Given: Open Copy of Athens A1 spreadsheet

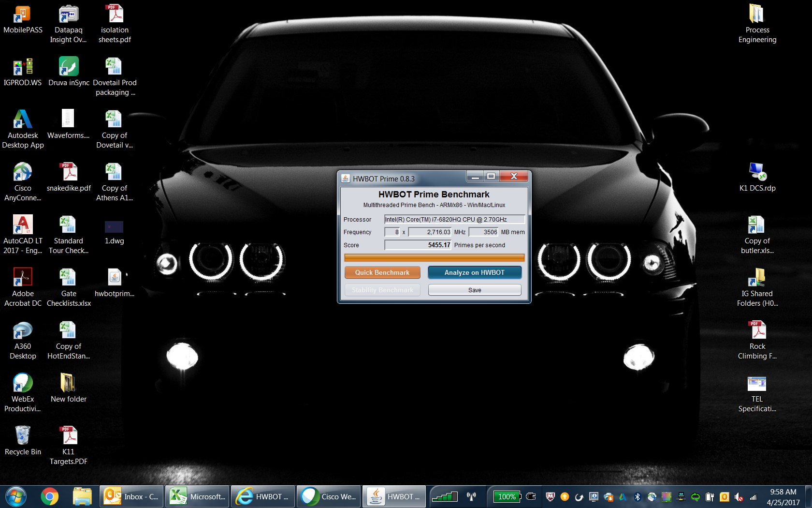Looking at the screenshot, I should point(115,182).
